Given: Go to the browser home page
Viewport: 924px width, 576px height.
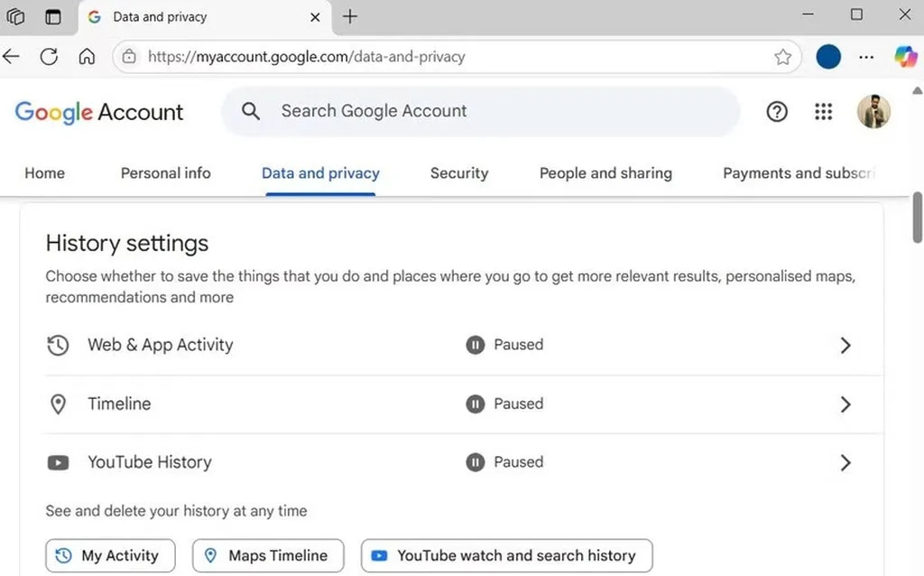Looking at the screenshot, I should pyautogui.click(x=87, y=57).
